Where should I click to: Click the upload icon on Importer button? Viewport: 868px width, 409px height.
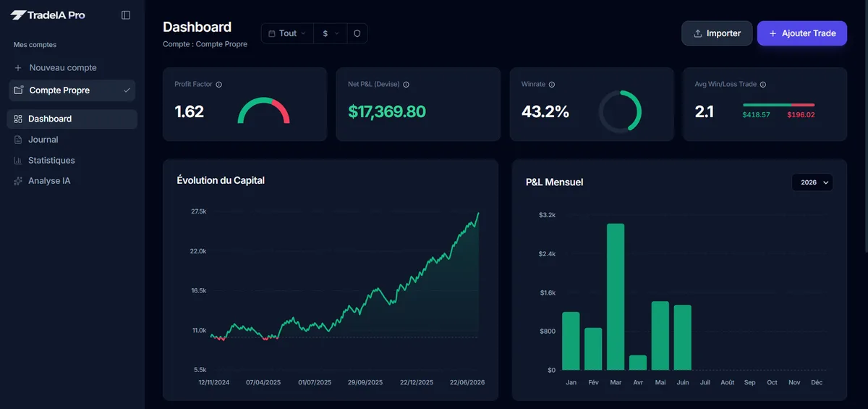(698, 33)
